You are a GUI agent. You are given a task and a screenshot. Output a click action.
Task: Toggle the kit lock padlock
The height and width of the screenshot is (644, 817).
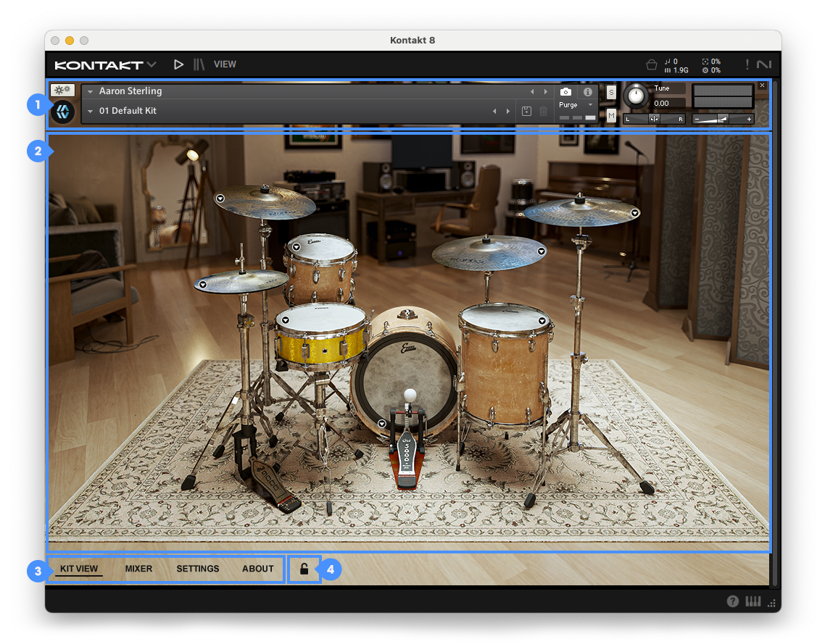304,569
